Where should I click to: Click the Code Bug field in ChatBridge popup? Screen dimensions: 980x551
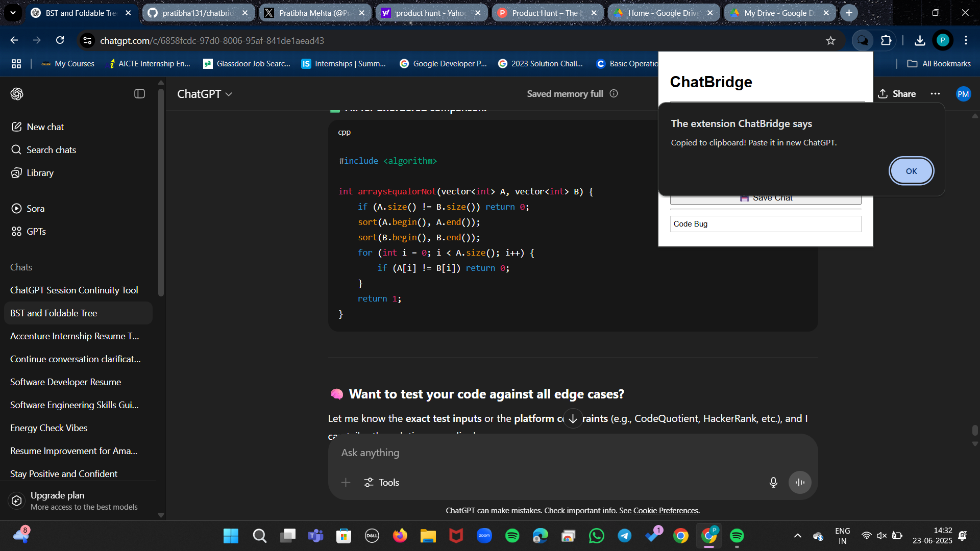tap(765, 223)
